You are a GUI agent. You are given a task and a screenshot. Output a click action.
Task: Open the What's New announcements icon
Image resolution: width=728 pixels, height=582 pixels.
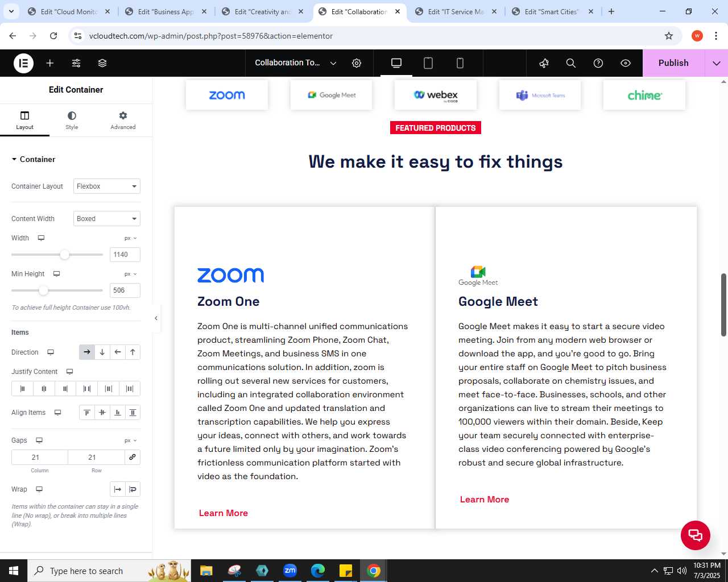544,63
